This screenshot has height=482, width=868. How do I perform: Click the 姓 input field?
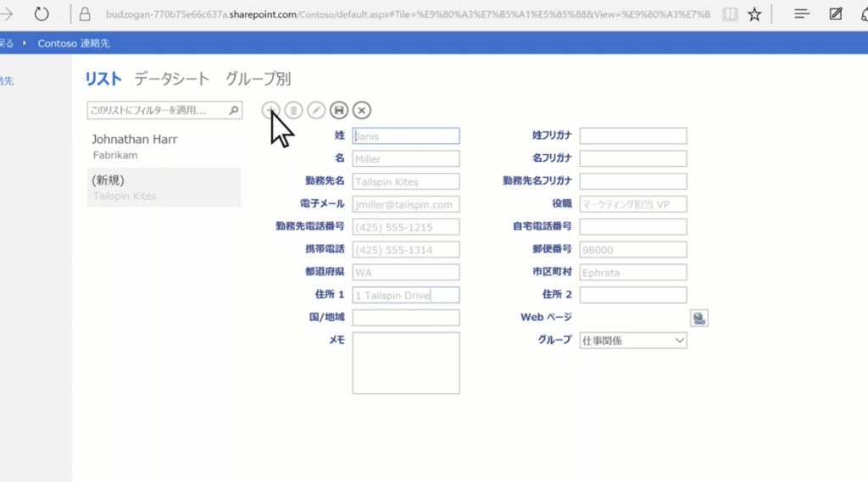click(406, 136)
